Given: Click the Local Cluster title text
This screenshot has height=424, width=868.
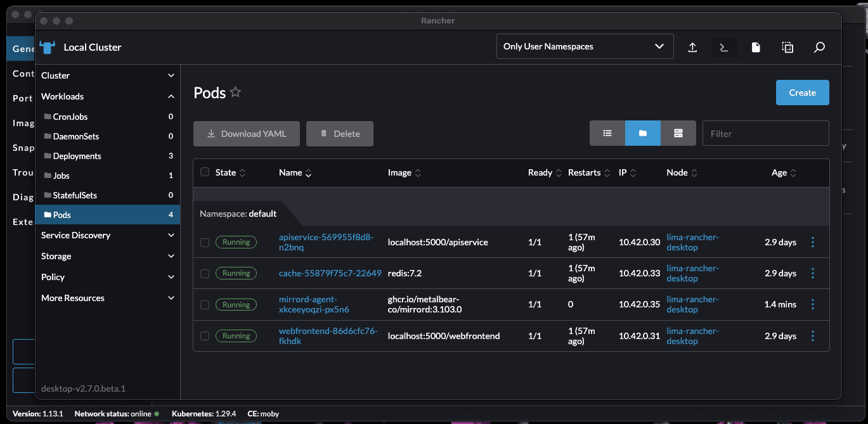Looking at the screenshot, I should tap(93, 47).
